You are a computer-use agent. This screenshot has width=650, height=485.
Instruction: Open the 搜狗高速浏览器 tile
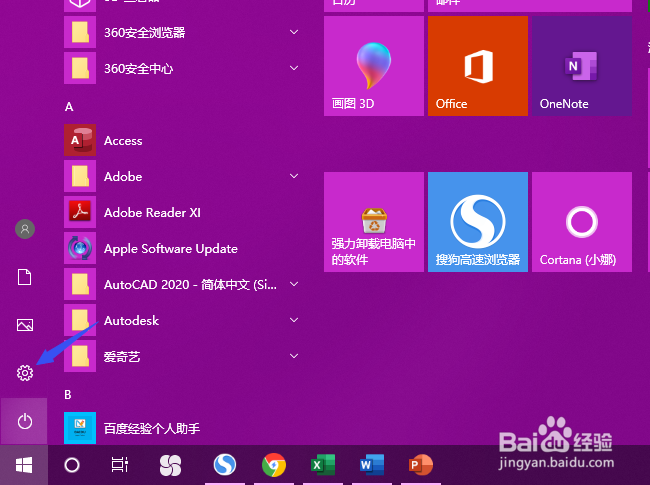click(x=478, y=222)
